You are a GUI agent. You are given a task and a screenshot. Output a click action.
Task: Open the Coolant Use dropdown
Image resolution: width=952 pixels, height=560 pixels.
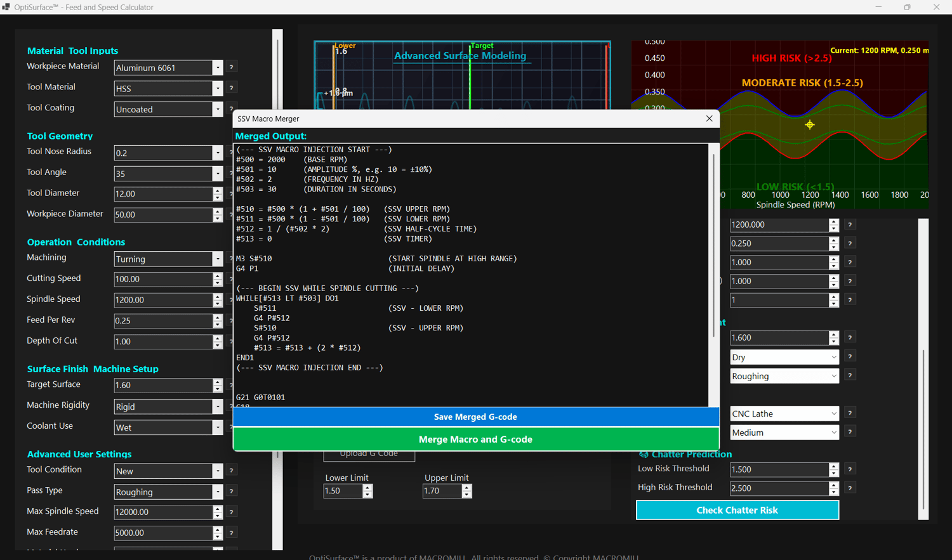point(218,427)
